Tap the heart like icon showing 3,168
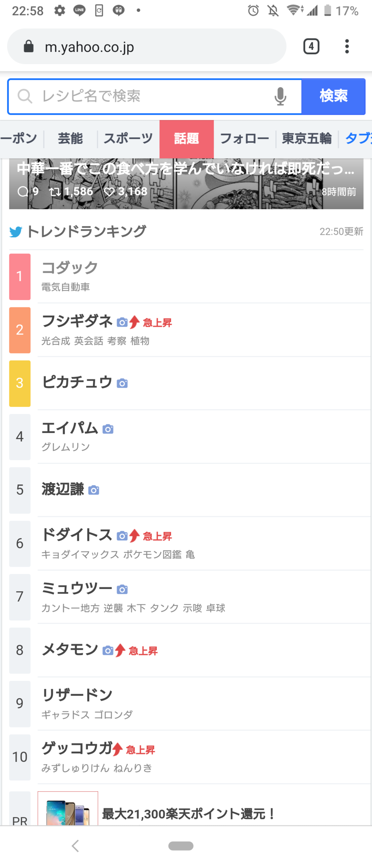 click(109, 192)
